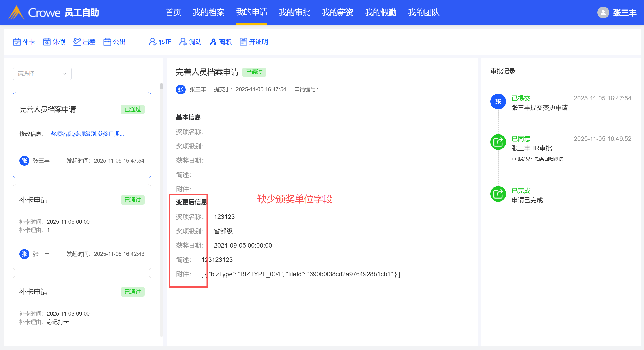Click the 调动 transfer icon
The height and width of the screenshot is (350, 644).
point(183,42)
